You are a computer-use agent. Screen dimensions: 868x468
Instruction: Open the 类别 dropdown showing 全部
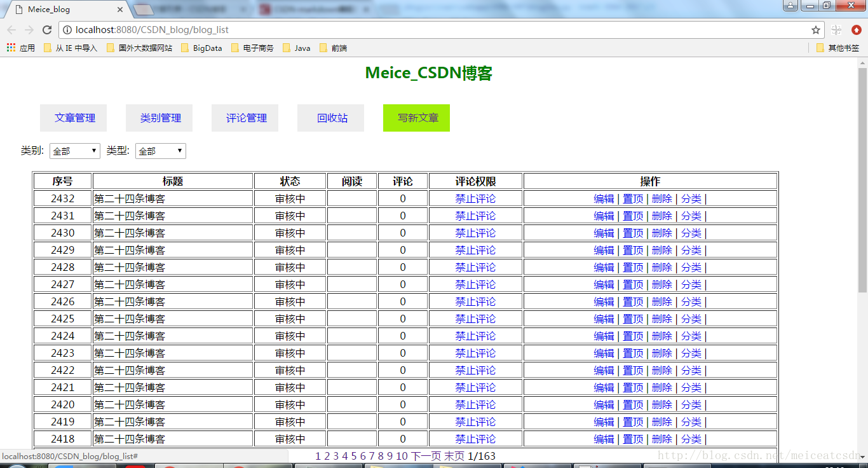click(x=75, y=151)
